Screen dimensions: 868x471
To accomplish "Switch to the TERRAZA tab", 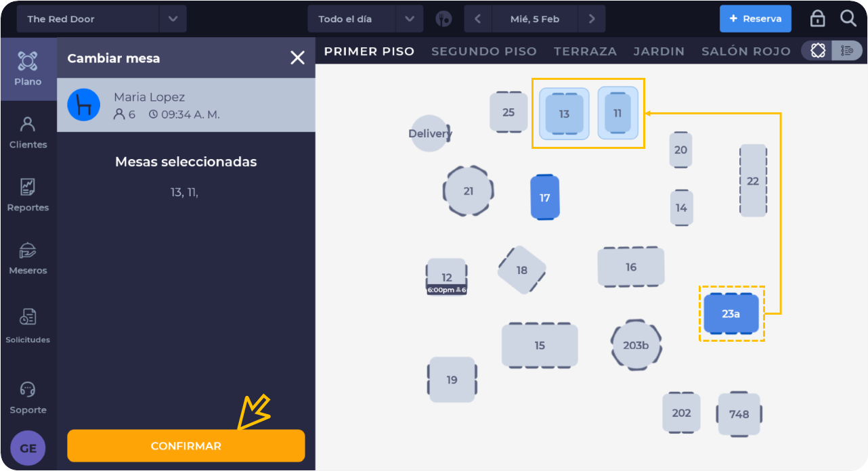I will (585, 51).
